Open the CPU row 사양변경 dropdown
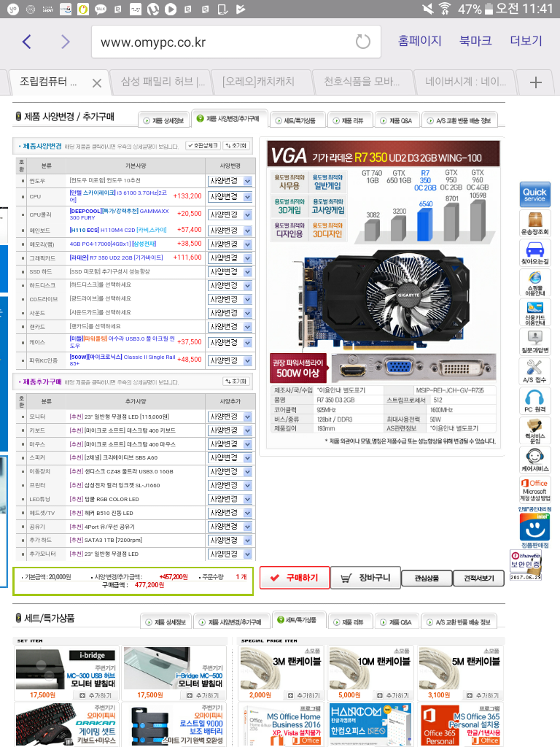The height and width of the screenshot is (747, 560). (x=230, y=196)
